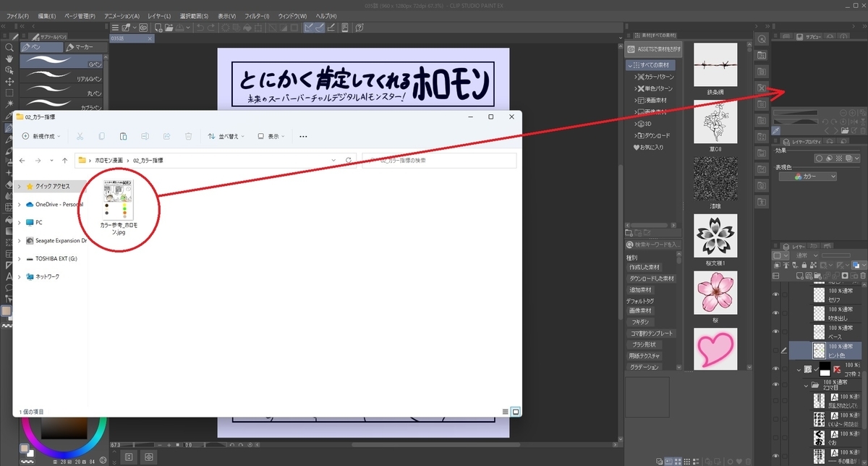Click the ダウンロードした素材 tag button
868x466 pixels.
652,278
